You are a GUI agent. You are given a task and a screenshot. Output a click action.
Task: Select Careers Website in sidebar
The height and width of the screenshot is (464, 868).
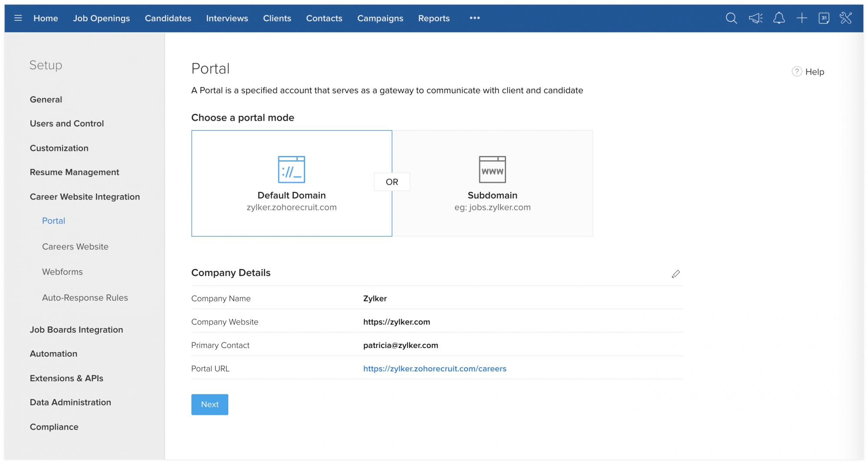click(x=75, y=247)
